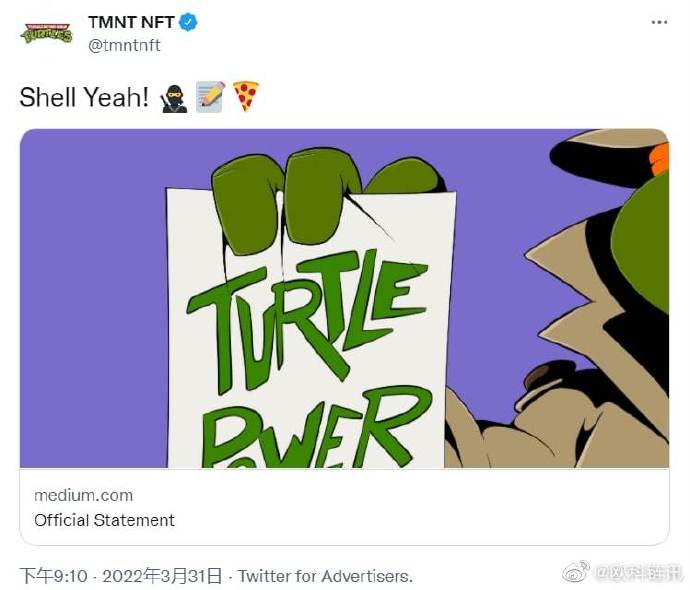Click the Weibo watermark username text
Screen dimensions: 690x590
(637, 572)
